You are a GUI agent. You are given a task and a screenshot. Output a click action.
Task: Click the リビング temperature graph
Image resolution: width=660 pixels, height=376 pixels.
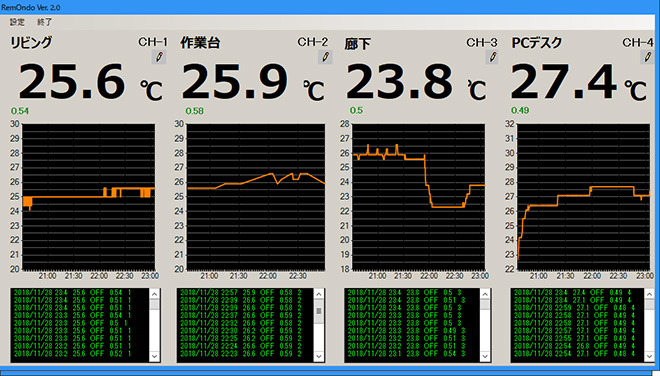click(x=88, y=197)
